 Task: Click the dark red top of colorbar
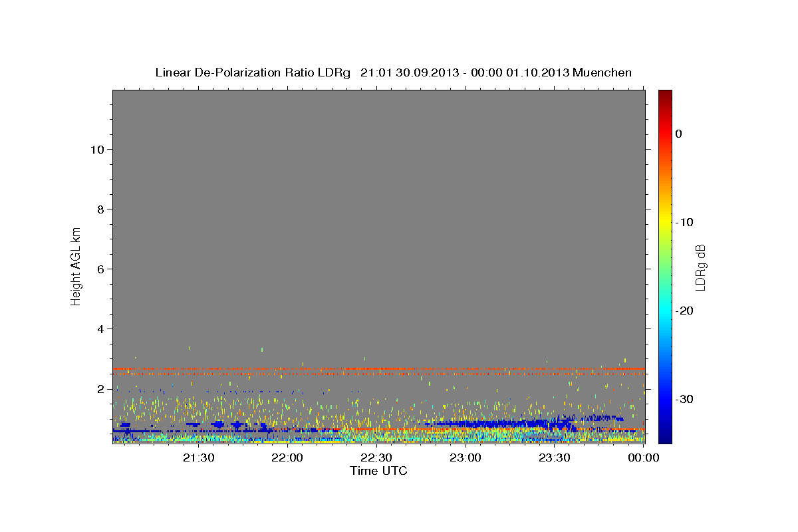pos(665,96)
